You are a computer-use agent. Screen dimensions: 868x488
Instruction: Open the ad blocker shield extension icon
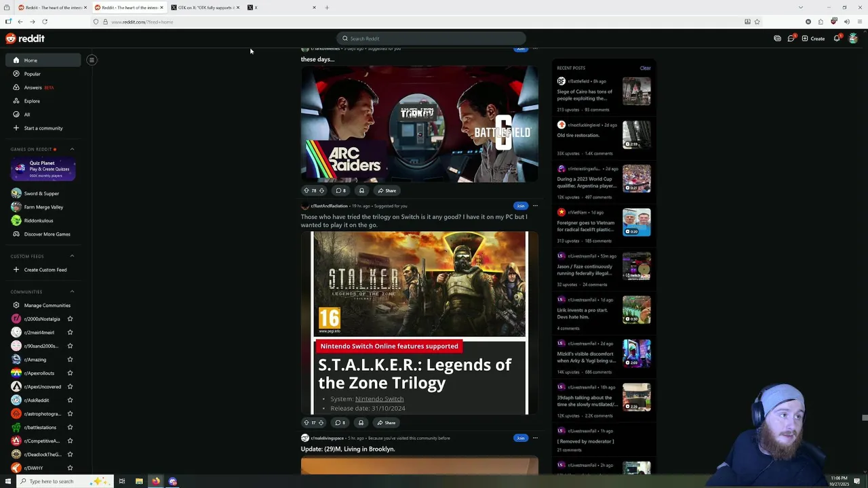[833, 22]
